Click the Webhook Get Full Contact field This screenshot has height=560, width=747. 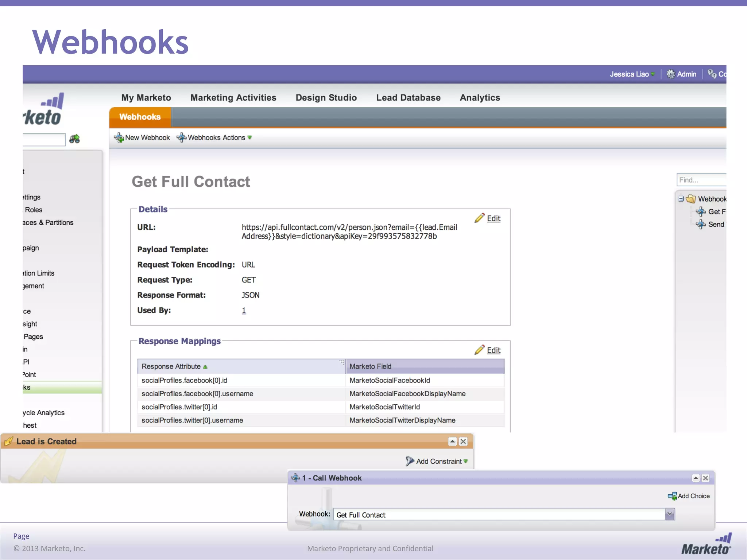499,514
